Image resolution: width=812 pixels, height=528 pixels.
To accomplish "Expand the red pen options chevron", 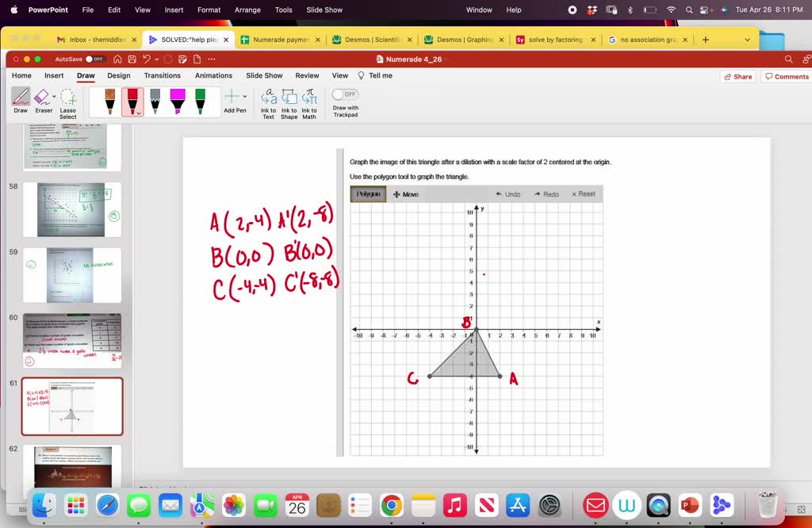I will click(x=140, y=113).
